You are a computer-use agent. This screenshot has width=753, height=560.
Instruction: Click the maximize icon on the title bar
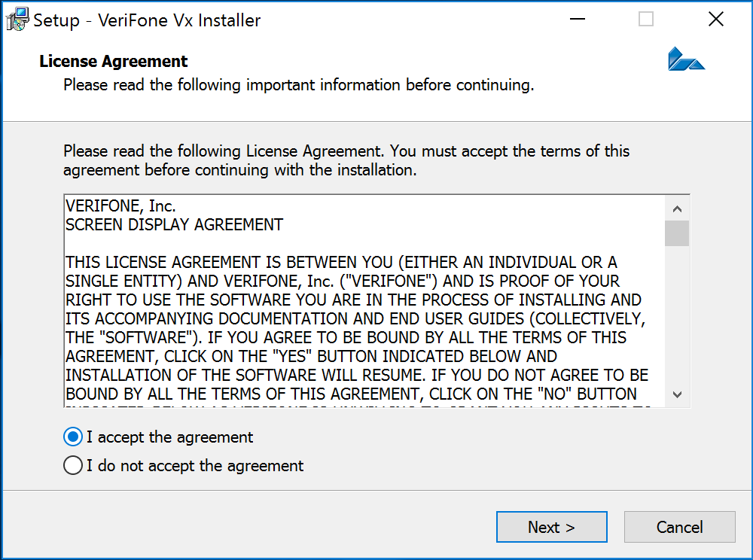[645, 19]
